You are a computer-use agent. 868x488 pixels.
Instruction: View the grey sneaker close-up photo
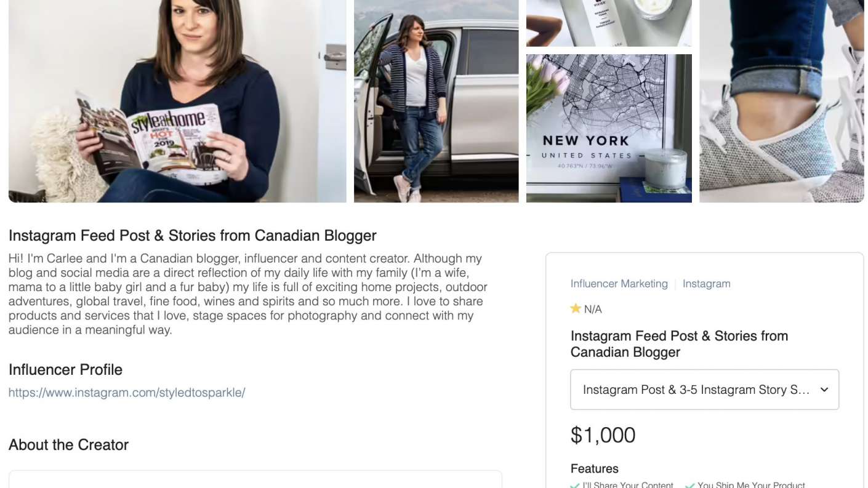coord(781,101)
